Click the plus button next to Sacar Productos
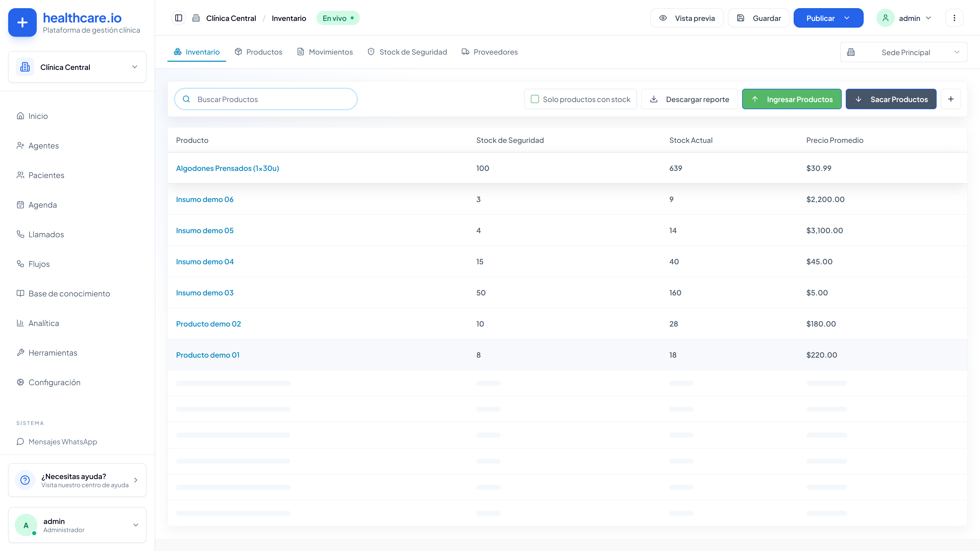 pyautogui.click(x=951, y=99)
